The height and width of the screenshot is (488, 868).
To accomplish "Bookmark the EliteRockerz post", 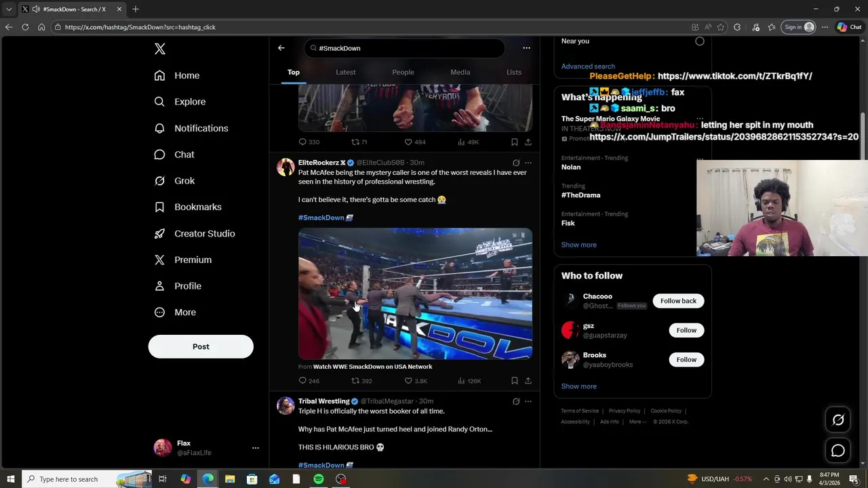I will pos(515,381).
